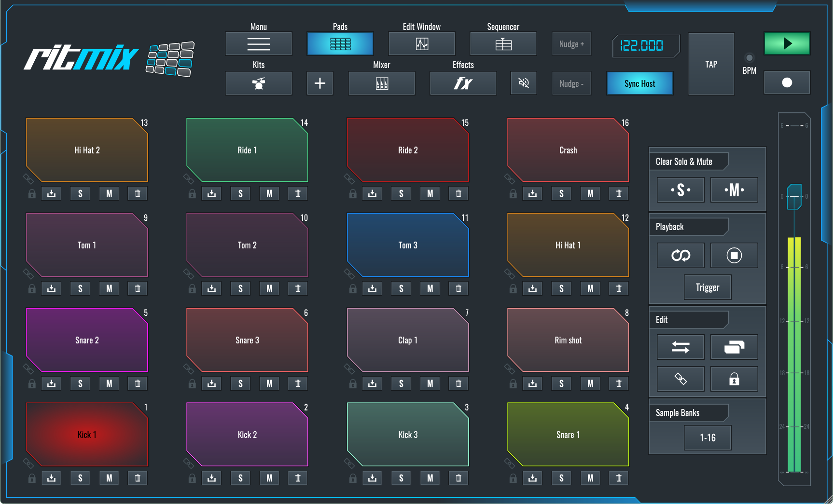The image size is (833, 504).
Task: Load a sample onto the Hi Hat 2 pad
Action: pyautogui.click(x=51, y=193)
